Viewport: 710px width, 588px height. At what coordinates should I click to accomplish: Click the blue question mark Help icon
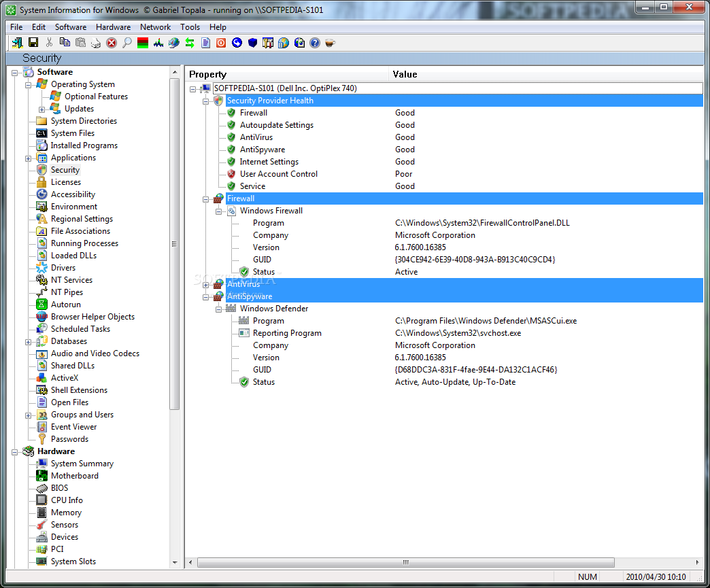(x=315, y=43)
